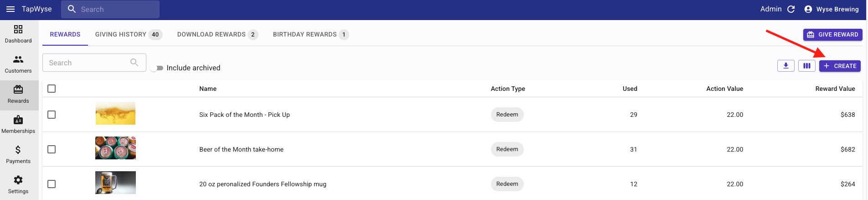The image size is (868, 200).
Task: Click the Create button
Action: (840, 66)
